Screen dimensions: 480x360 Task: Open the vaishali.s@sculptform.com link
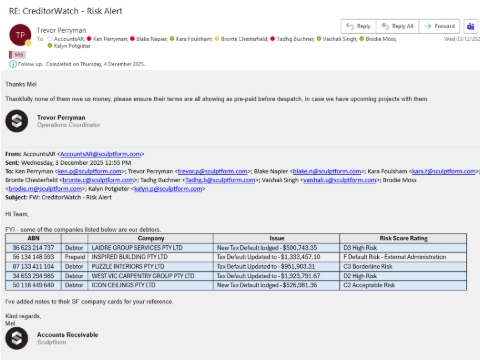pos(340,180)
